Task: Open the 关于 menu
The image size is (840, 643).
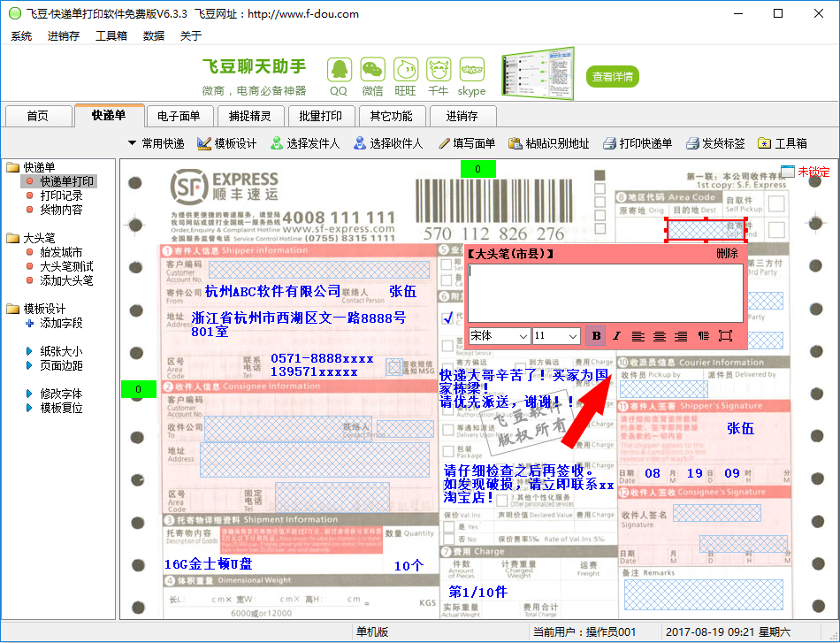Action: pyautogui.click(x=191, y=36)
